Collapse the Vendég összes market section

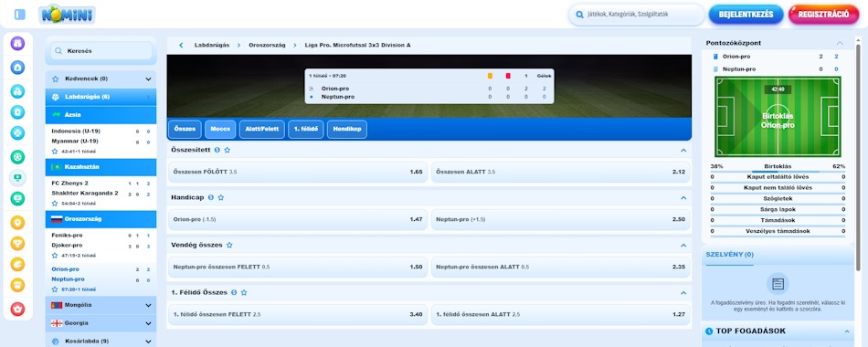pyautogui.click(x=683, y=245)
